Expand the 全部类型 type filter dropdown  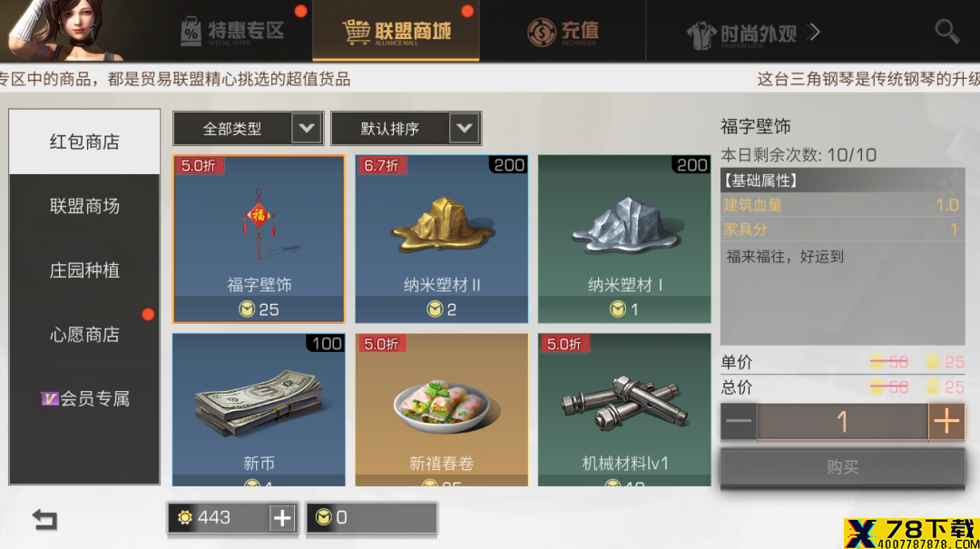tap(248, 129)
